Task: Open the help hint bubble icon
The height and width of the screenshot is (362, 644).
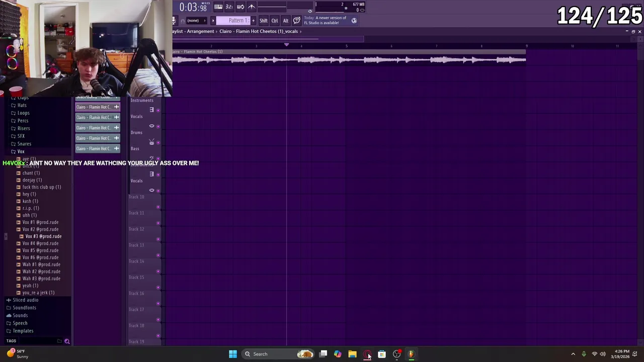Action: point(297,21)
